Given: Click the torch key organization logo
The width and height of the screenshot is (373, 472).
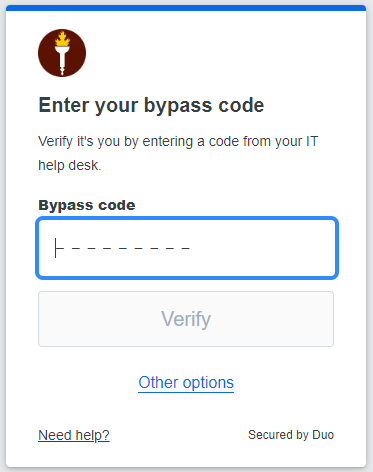Looking at the screenshot, I should coord(62,53).
